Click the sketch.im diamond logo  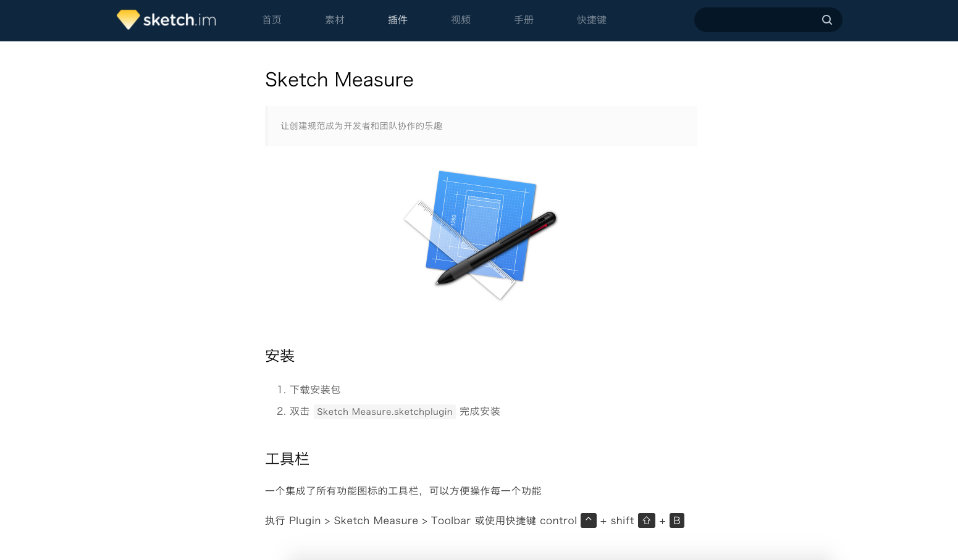[166, 20]
